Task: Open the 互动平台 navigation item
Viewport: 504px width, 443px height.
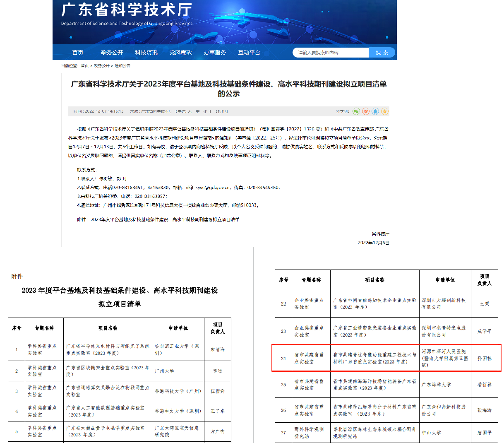Action: click(249, 53)
